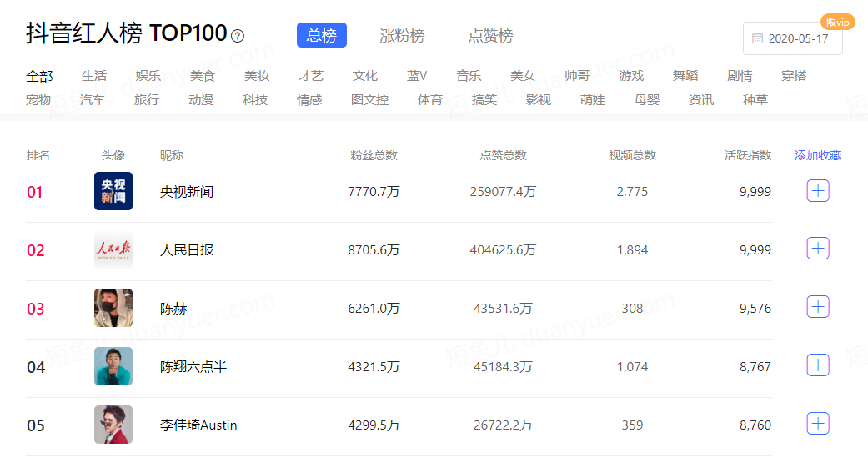Switch to the 总榜 tab
Image resolution: width=868 pixels, height=463 pixels.
[322, 35]
